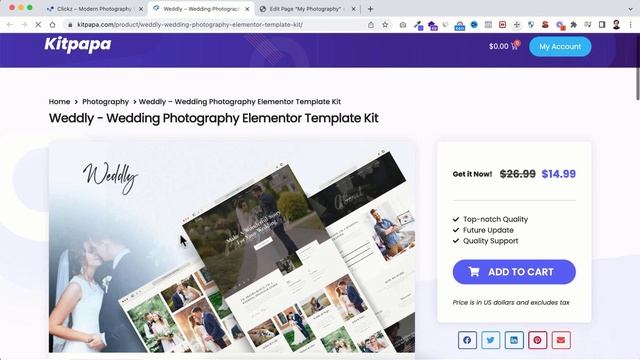Open a new browser tab
Viewport: 640px width, 360px height.
tap(370, 9)
